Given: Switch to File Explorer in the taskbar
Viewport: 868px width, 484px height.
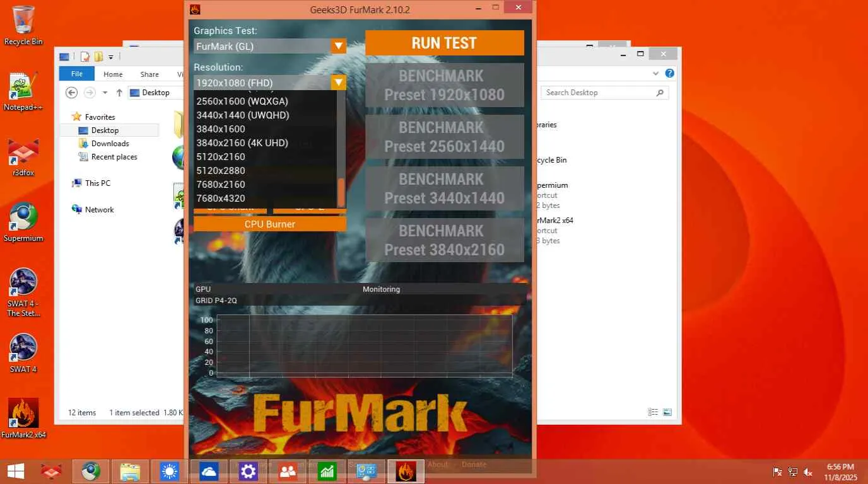Looking at the screenshot, I should 130,471.
